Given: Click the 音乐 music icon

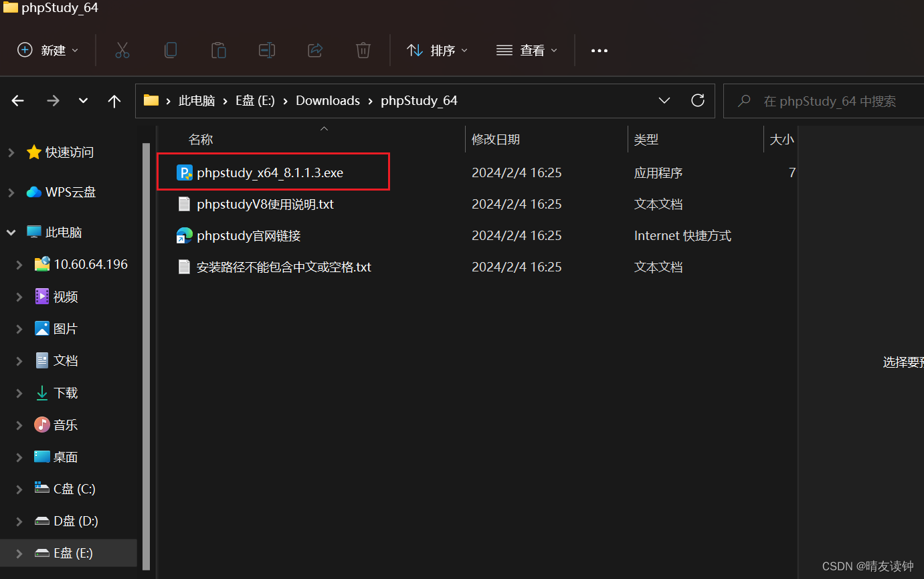Looking at the screenshot, I should 42,425.
